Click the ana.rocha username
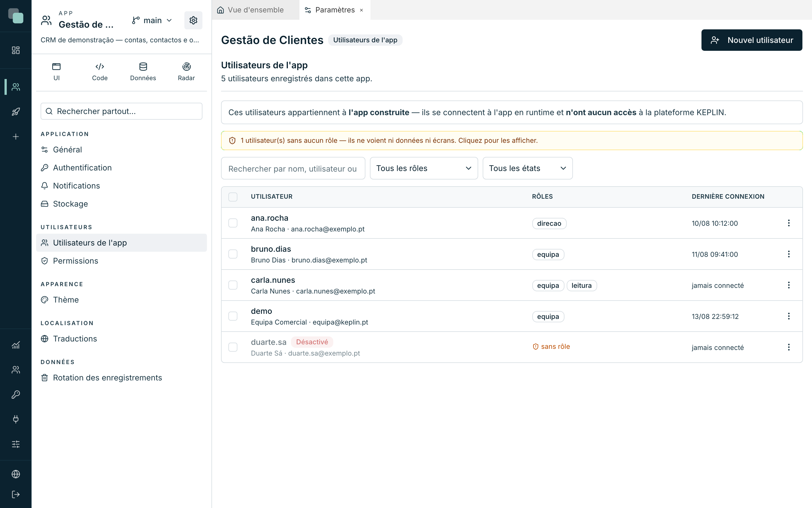This screenshot has height=508, width=812. [x=270, y=218]
